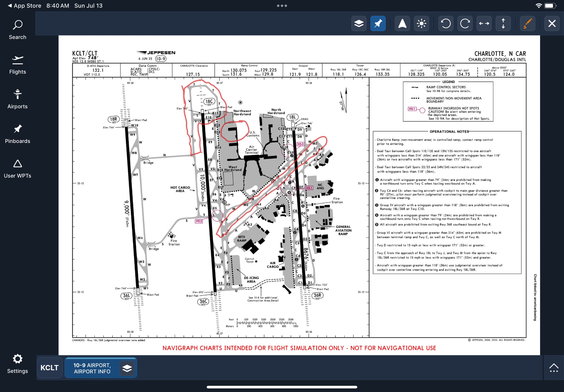Tap the GENERAL AVIATION RAMP label
Viewport: 564px width, 392px height.
click(343, 230)
